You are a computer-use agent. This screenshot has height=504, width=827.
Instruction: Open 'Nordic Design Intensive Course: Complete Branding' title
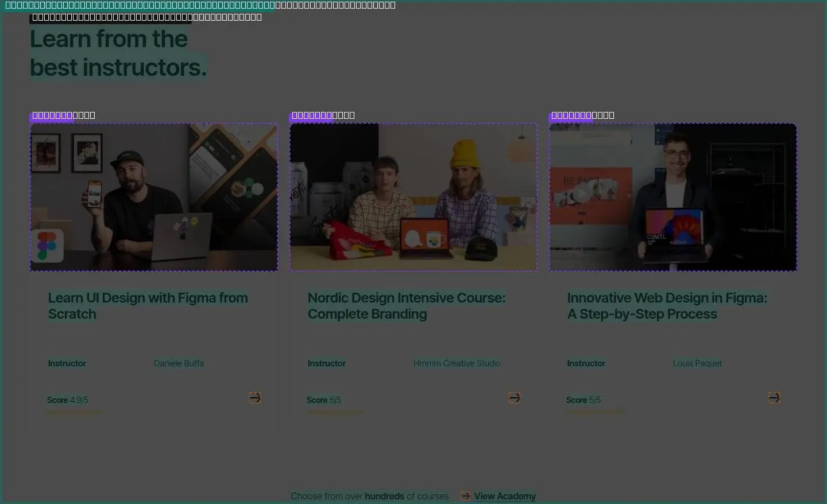tap(407, 306)
